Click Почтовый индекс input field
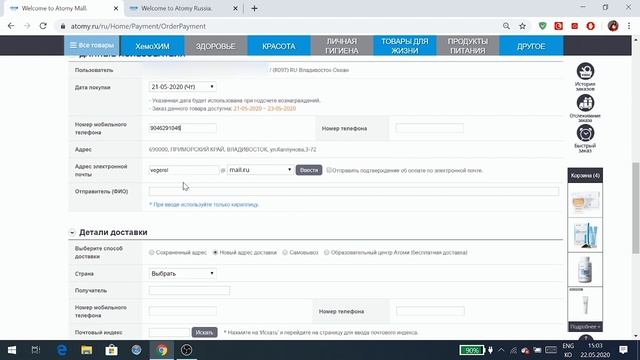This screenshot has width=640, height=360. (x=169, y=333)
